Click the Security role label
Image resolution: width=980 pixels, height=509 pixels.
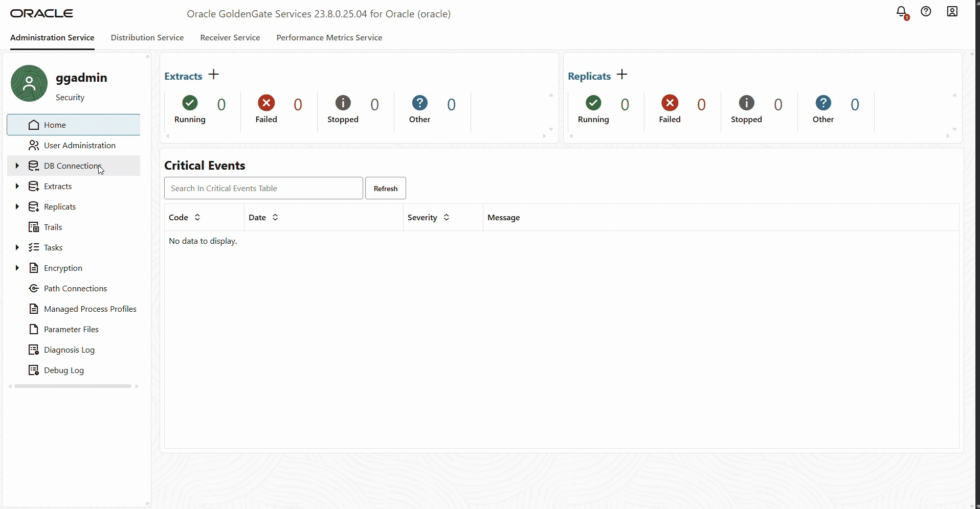[70, 98]
